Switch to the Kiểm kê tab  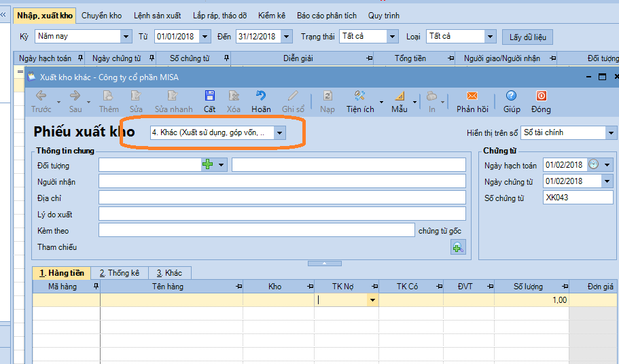[272, 16]
